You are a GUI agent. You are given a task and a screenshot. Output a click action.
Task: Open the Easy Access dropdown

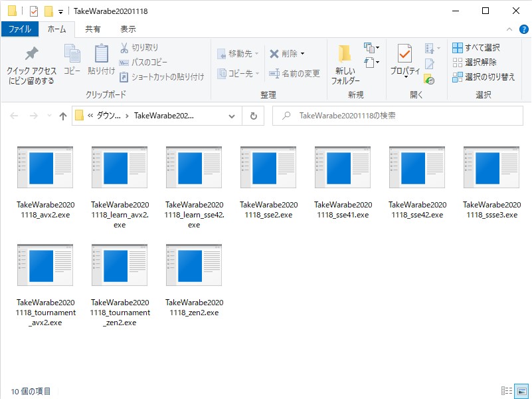[x=371, y=63]
